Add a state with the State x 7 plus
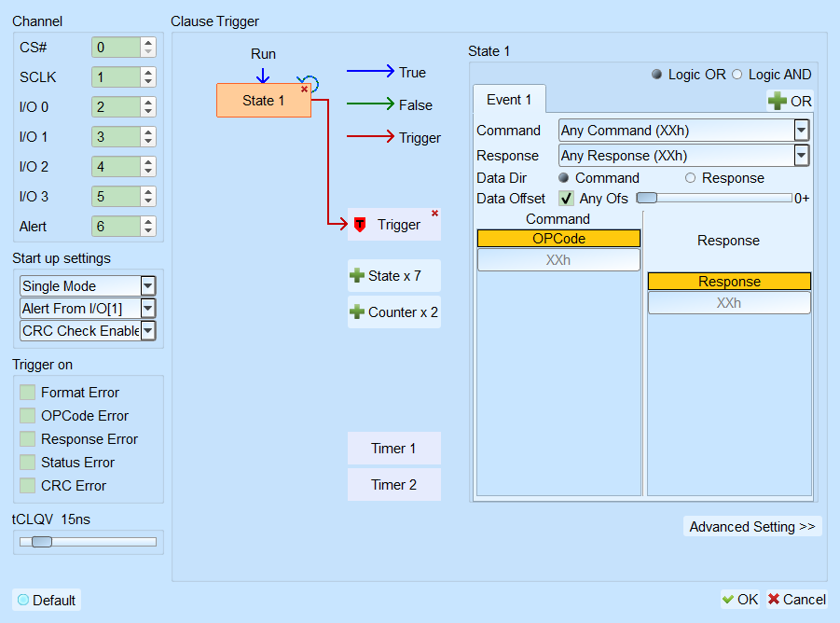 click(357, 276)
